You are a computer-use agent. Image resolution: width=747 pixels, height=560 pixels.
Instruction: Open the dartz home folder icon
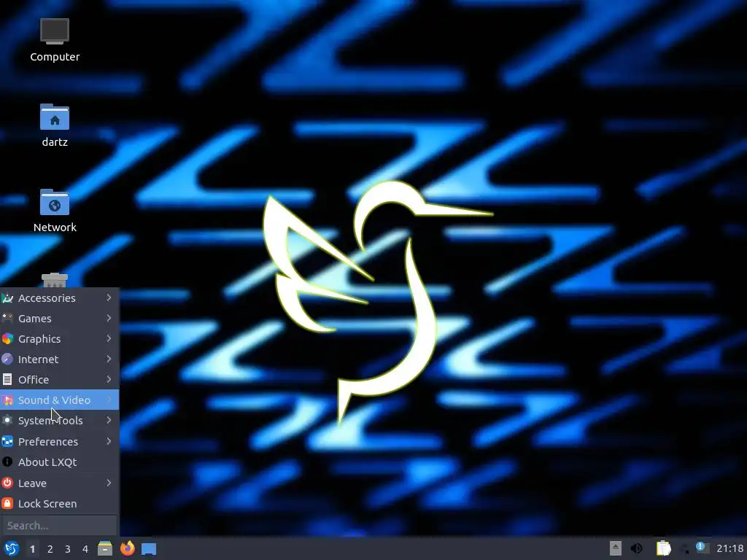(54, 125)
